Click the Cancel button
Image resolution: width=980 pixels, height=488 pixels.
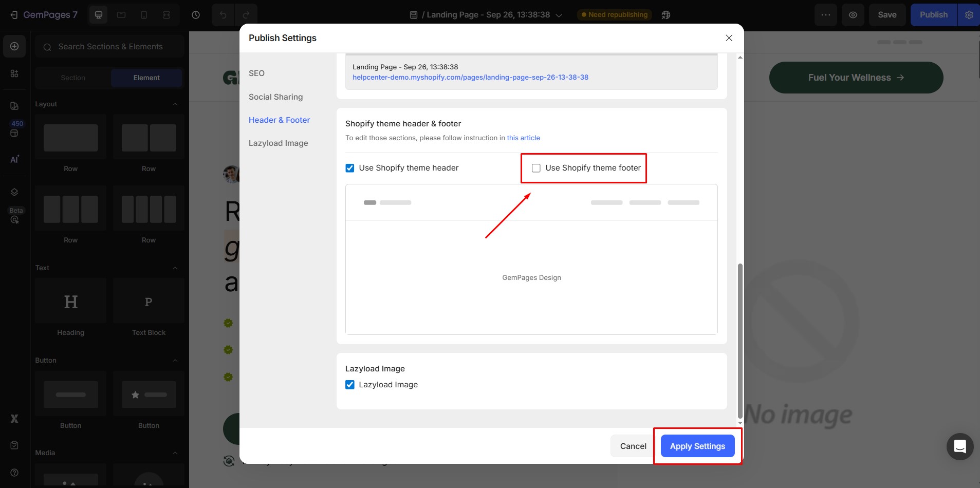(x=633, y=446)
